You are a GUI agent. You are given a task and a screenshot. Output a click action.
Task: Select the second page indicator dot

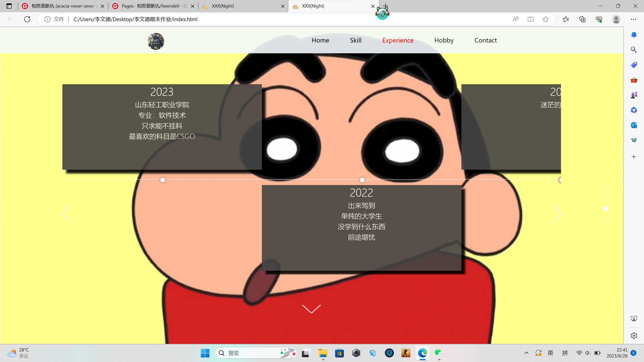click(x=606, y=198)
